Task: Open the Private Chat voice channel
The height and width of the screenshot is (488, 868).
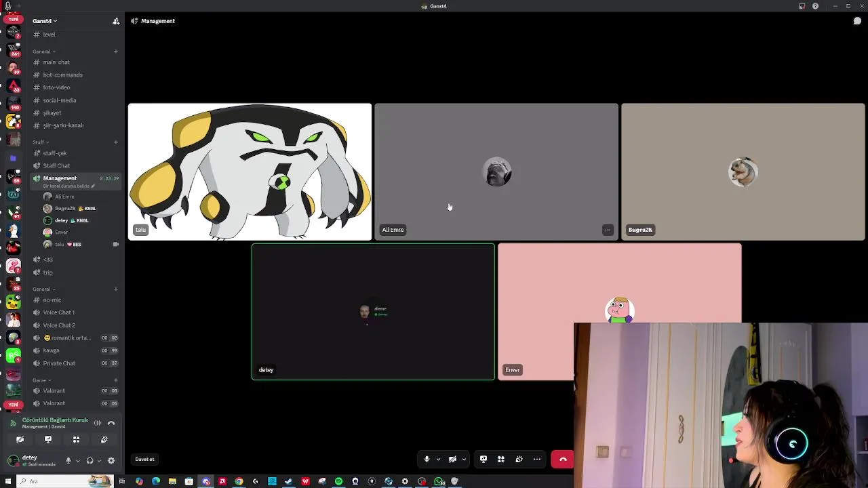Action: pyautogui.click(x=76, y=363)
